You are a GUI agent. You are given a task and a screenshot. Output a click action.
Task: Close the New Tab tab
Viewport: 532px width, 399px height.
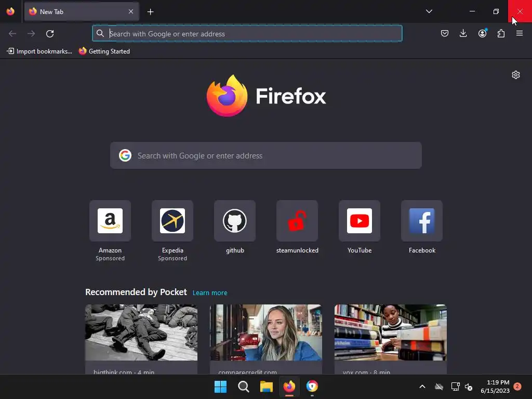[130, 11]
